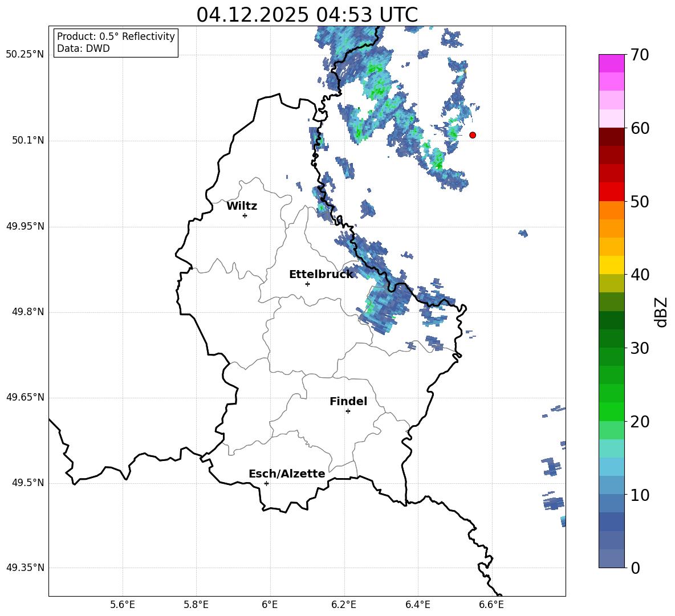
Task: Select the Wiltz city label
Action: 242,206
